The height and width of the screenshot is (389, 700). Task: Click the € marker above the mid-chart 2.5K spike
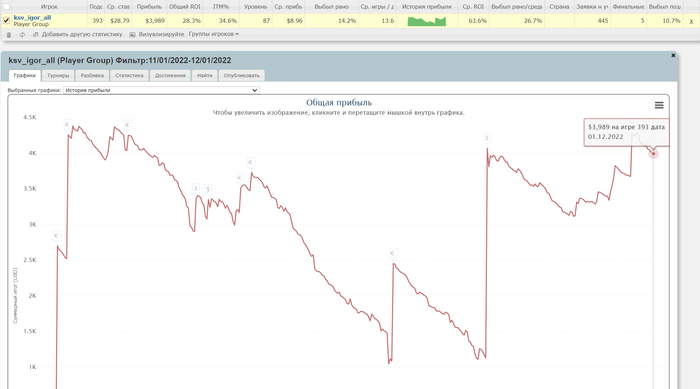pos(393,254)
